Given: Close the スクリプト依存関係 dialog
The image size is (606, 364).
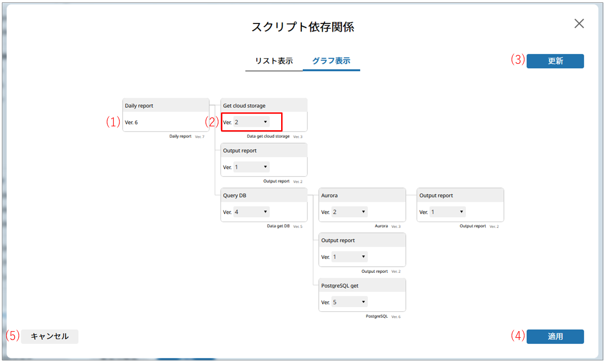Looking at the screenshot, I should [x=579, y=24].
